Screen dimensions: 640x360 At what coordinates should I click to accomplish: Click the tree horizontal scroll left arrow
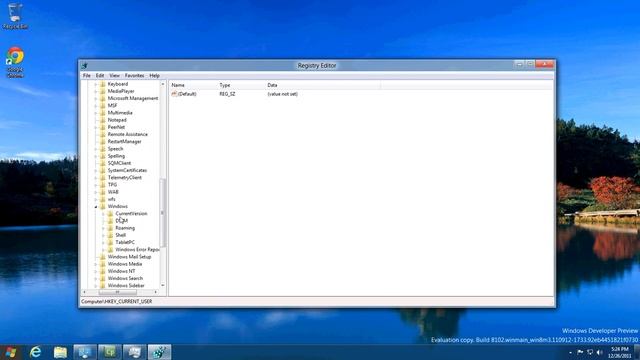[84, 292]
